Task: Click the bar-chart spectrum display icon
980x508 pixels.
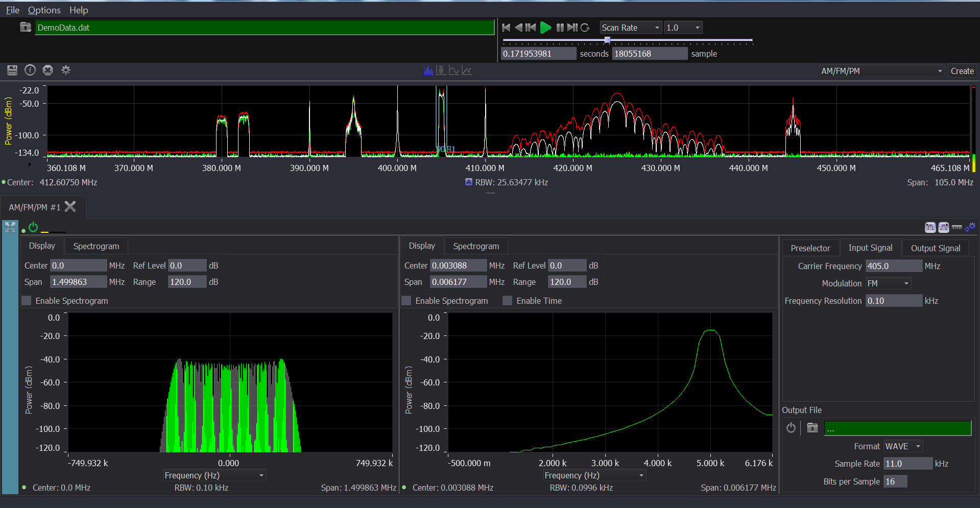Action: pos(428,70)
